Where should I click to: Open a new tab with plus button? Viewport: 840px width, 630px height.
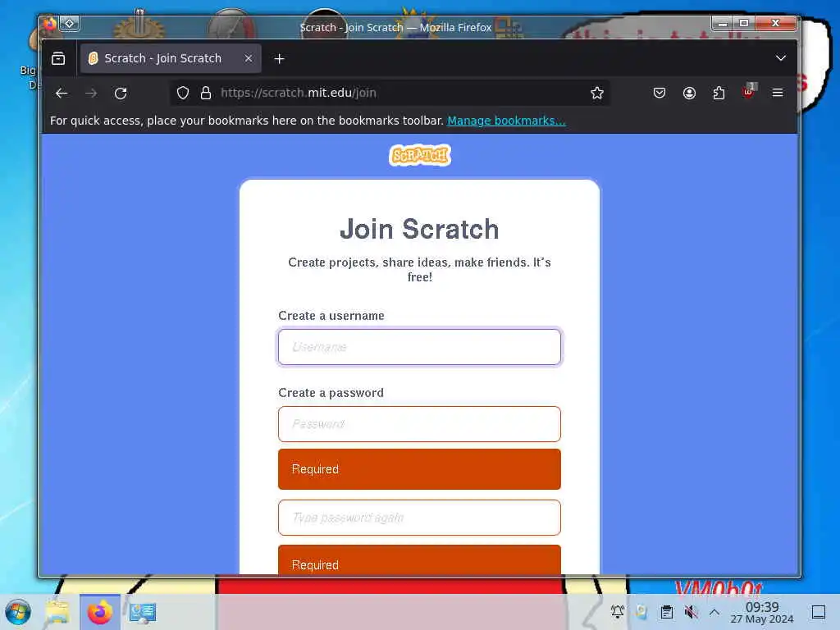click(x=279, y=58)
